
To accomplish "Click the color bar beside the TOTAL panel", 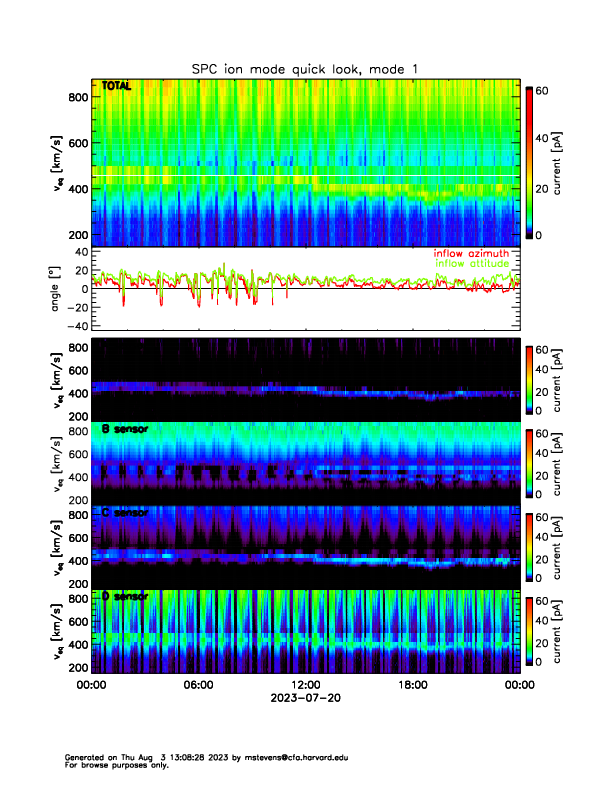I will pos(529,160).
